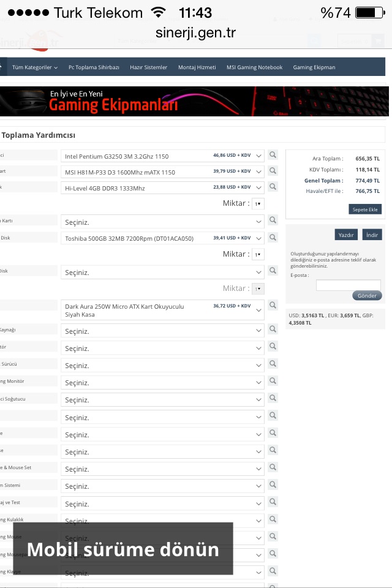Open Gaming Ekipman section
Screen dimensions: 392x588
pos(314,67)
